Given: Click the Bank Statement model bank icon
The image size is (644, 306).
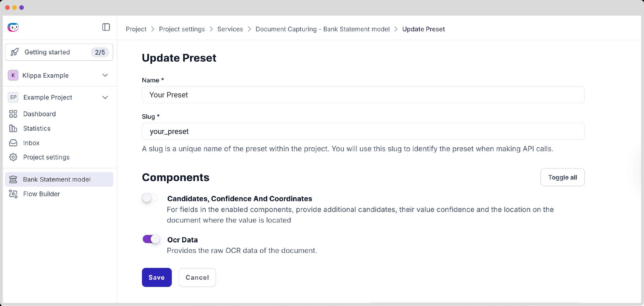Looking at the screenshot, I should pyautogui.click(x=13, y=179).
